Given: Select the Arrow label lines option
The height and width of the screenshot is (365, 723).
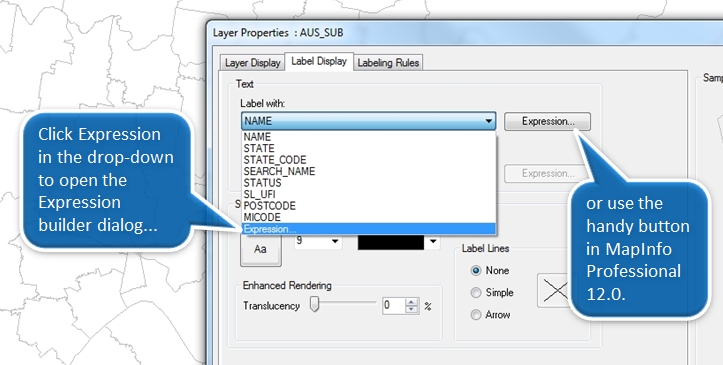Looking at the screenshot, I should [475, 315].
